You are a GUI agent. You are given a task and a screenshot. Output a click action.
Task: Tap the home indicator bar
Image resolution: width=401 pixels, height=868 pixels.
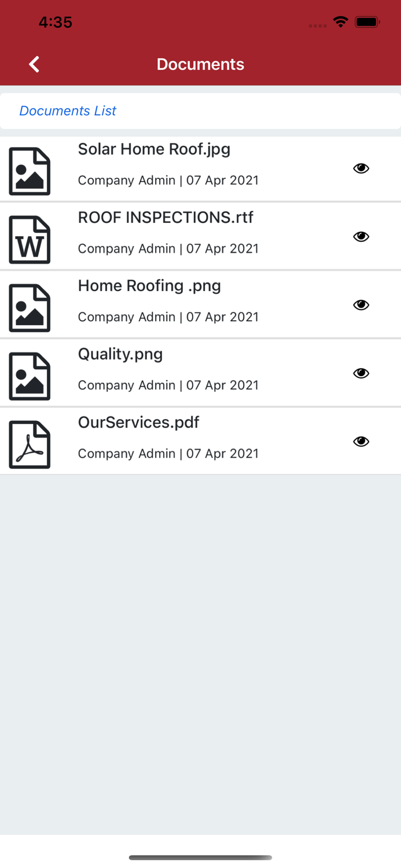(200, 858)
